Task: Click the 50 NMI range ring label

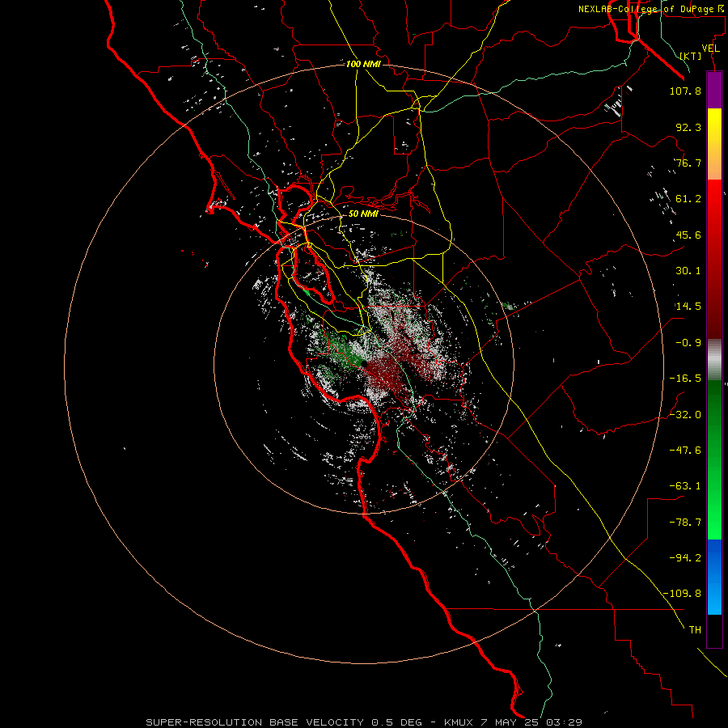Action: [x=363, y=214]
